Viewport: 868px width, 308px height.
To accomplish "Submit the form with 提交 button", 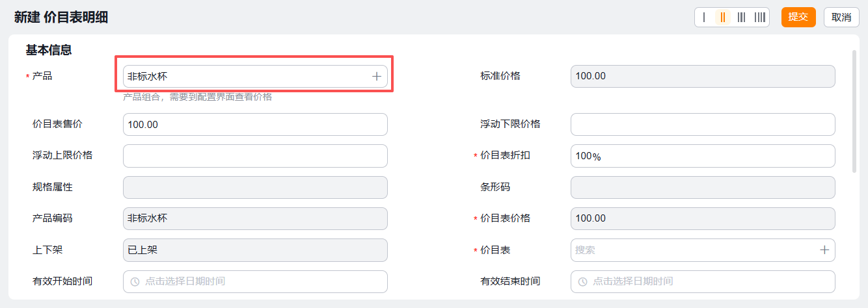I will pyautogui.click(x=798, y=18).
